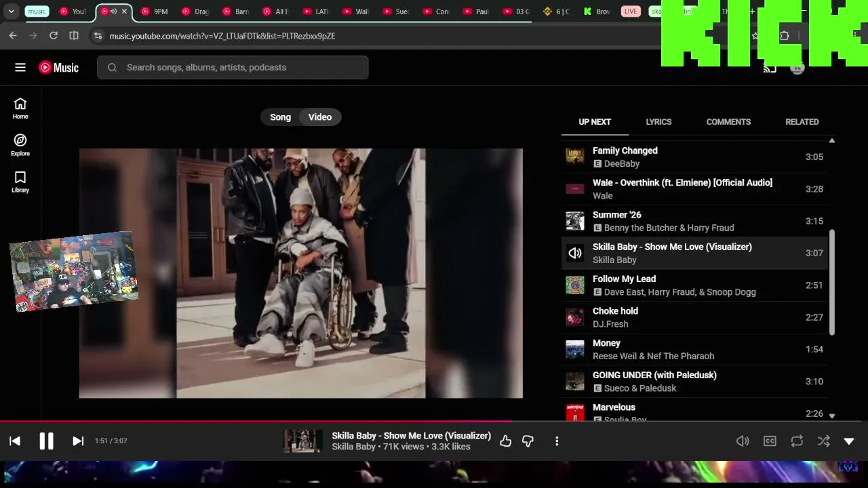Play Family Changed from the queue

(x=695, y=157)
